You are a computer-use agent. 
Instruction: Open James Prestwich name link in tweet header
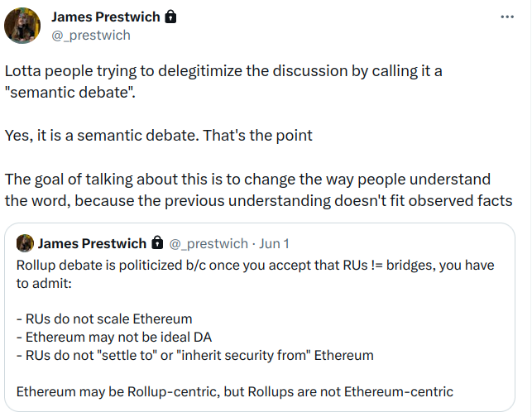pyautogui.click(x=106, y=17)
